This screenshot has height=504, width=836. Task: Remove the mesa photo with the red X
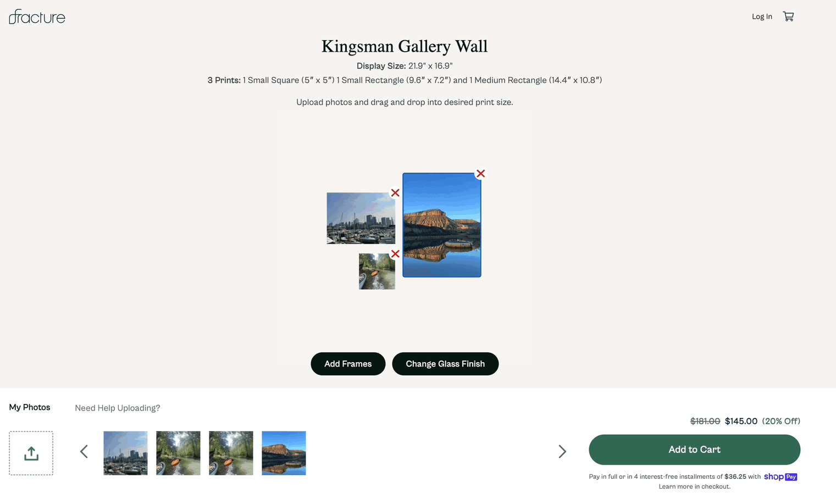tap(480, 174)
